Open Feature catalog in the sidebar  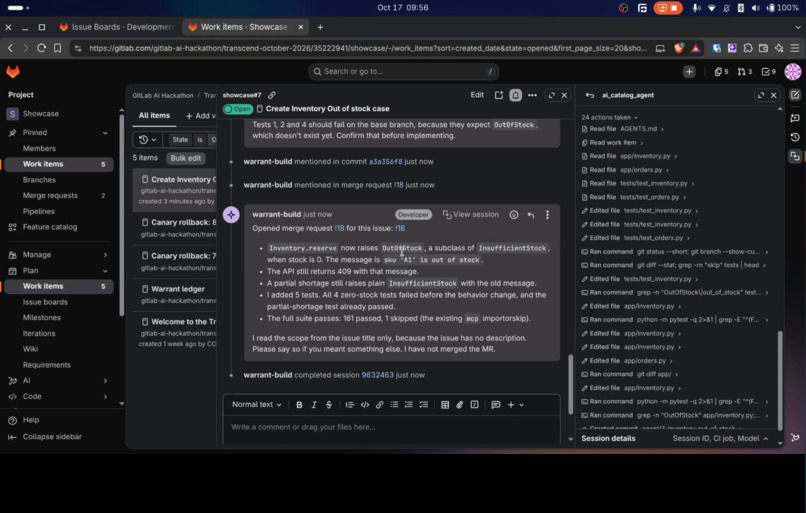50,227
